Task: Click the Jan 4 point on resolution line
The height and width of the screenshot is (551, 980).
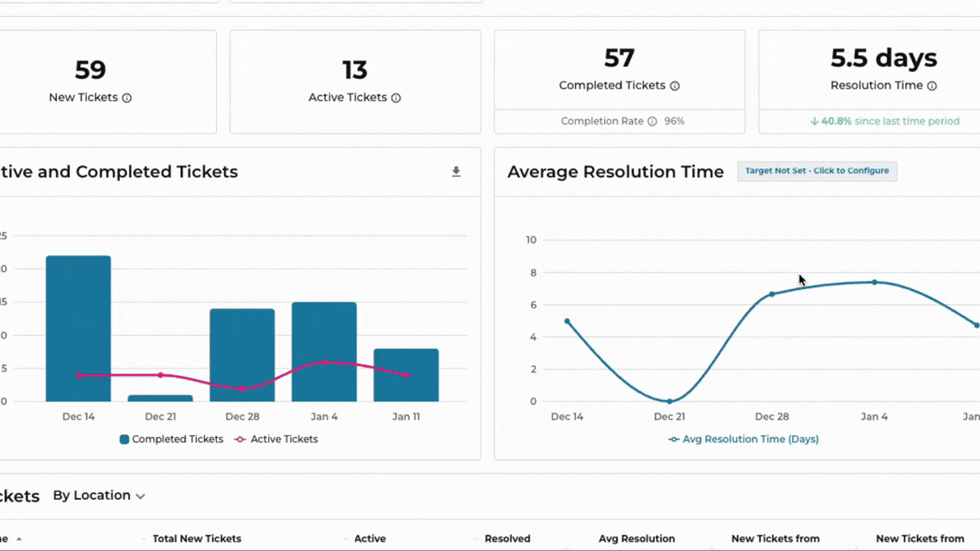Action: click(875, 282)
